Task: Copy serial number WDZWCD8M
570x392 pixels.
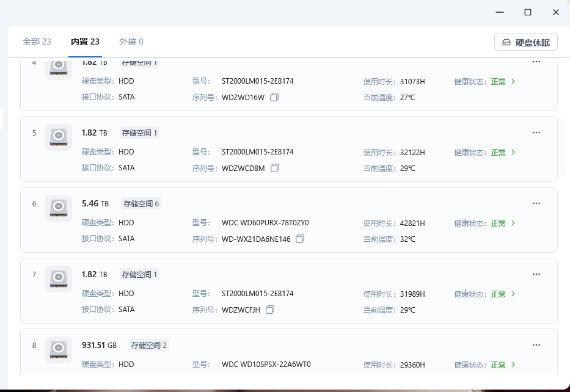Action: point(275,168)
